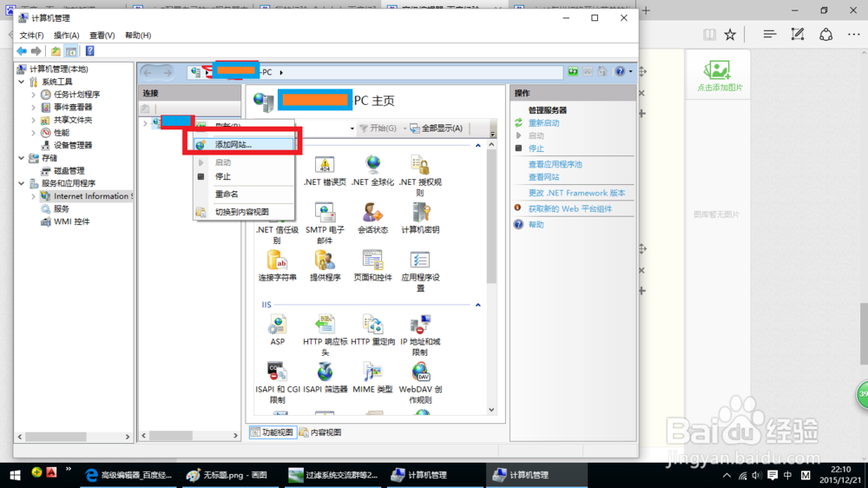868x488 pixels.
Task: Click the up-one-level folder toolbar icon
Action: click(x=56, y=51)
